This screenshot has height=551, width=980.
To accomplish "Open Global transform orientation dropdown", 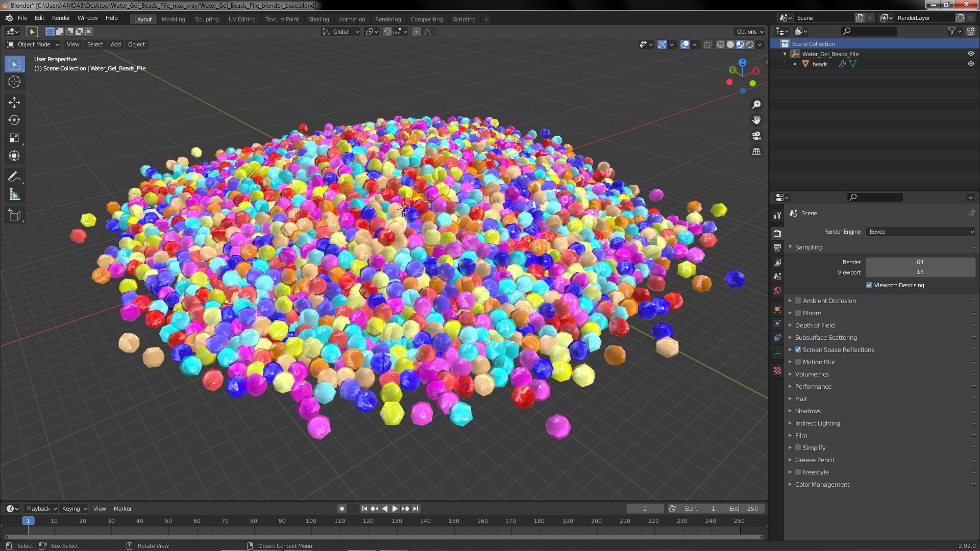I will tap(341, 32).
